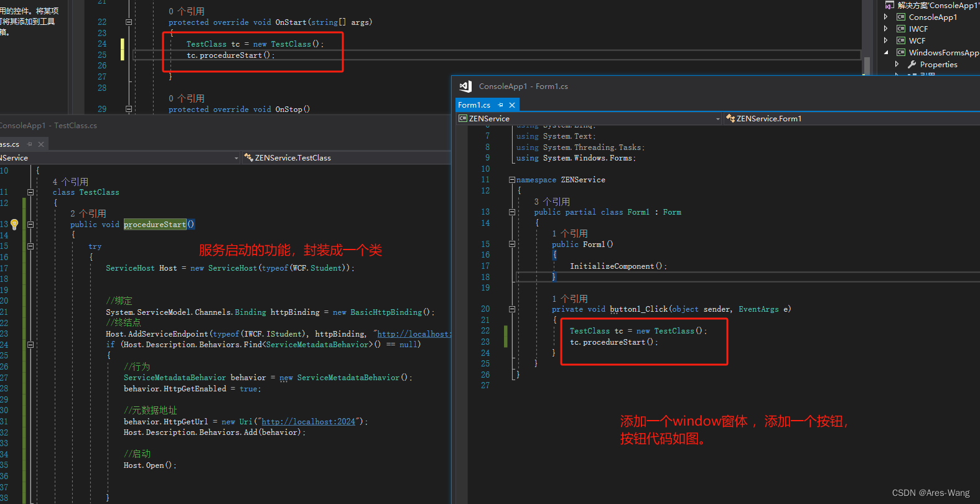
Task: Click 'behavior.HttpGetEnabled = true' line
Action: pyautogui.click(x=192, y=389)
